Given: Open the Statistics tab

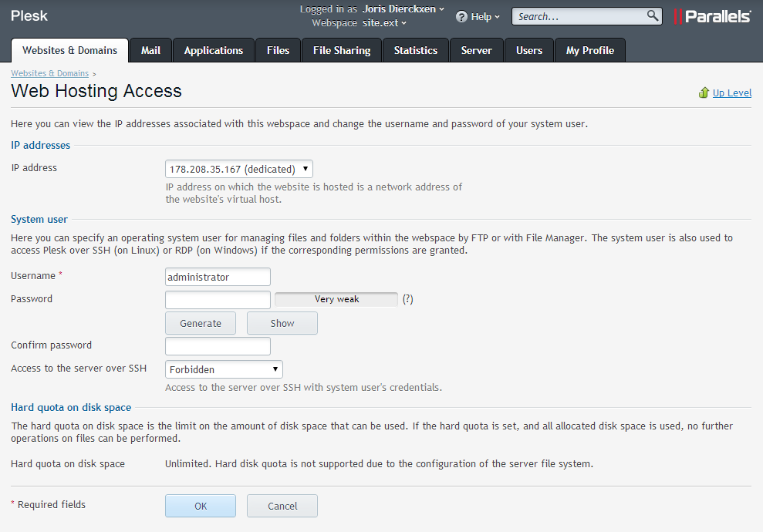Looking at the screenshot, I should click(x=416, y=50).
